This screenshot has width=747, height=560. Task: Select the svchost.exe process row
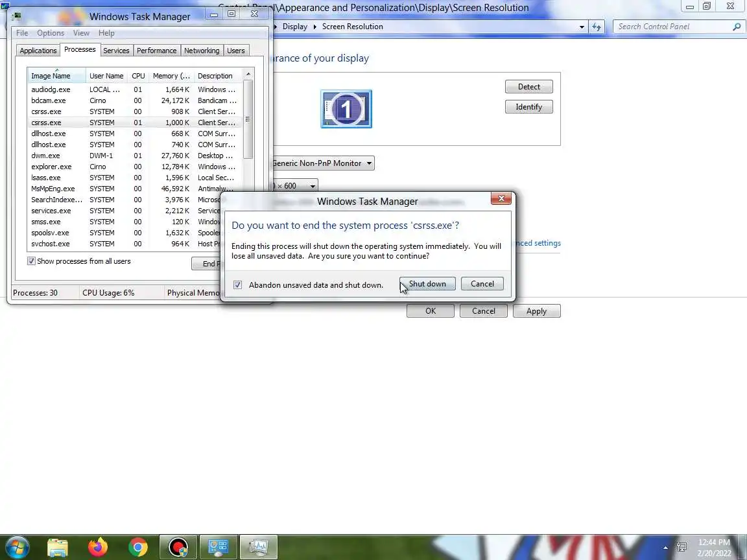[x=124, y=244]
